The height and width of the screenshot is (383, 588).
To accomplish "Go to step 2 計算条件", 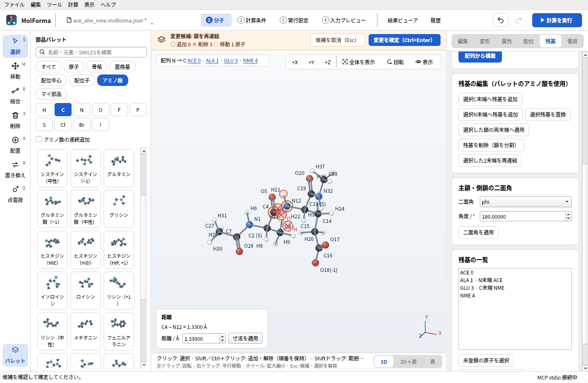I will [252, 20].
